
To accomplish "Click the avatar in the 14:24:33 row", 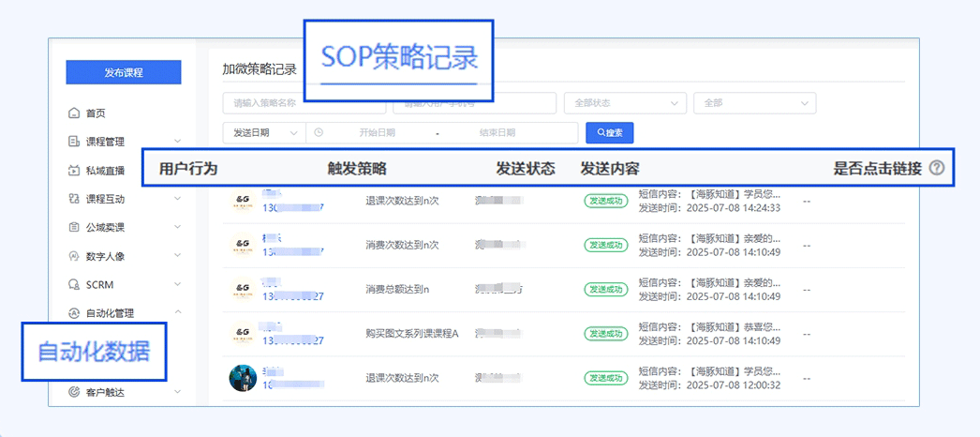I will (243, 201).
